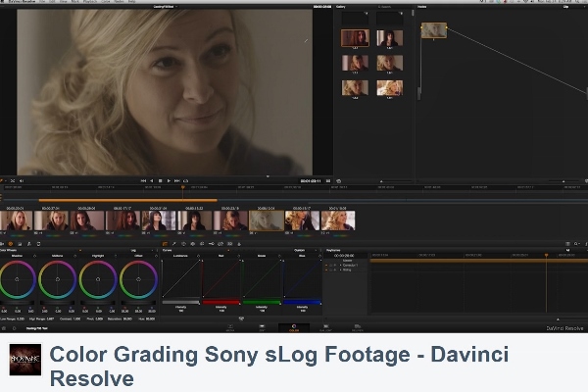Open project settings gear icon
588x392 pixels.
tap(15, 328)
